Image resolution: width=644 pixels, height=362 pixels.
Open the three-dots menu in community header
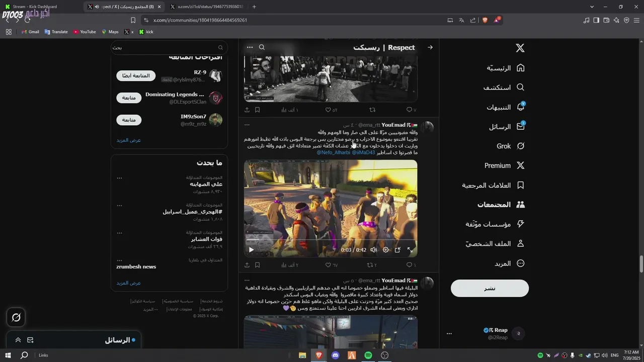click(250, 47)
